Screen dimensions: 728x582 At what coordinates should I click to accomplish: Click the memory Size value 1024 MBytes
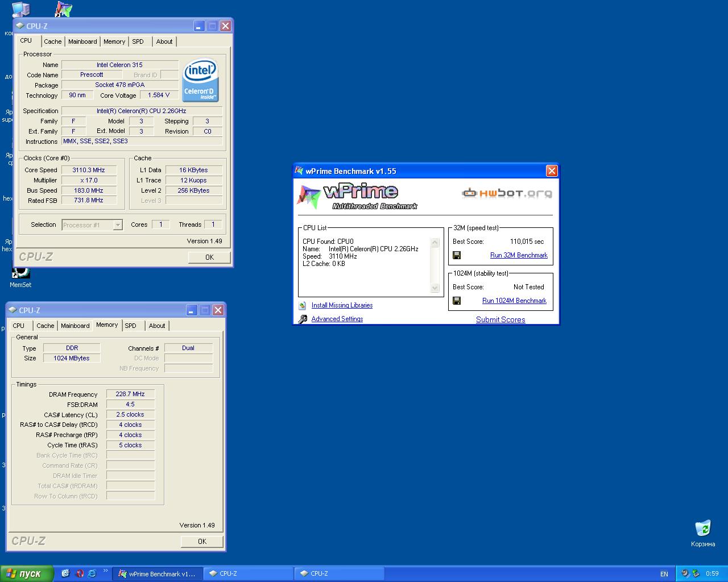click(72, 358)
